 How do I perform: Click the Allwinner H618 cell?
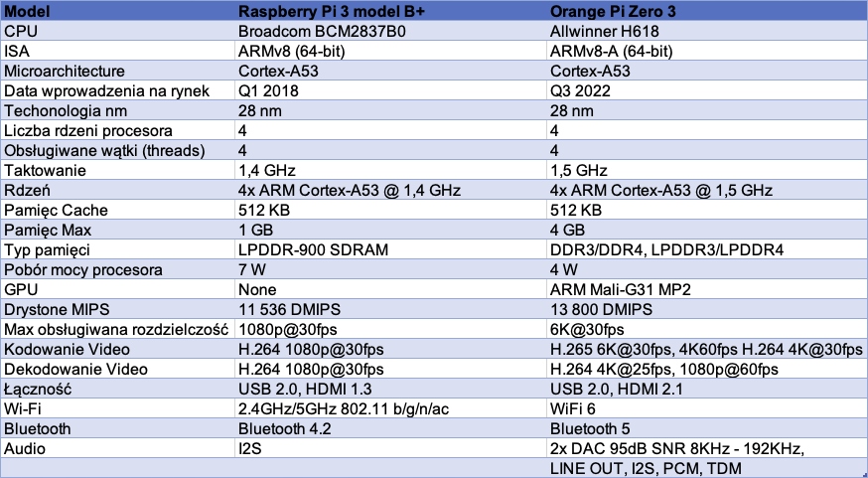(x=604, y=31)
